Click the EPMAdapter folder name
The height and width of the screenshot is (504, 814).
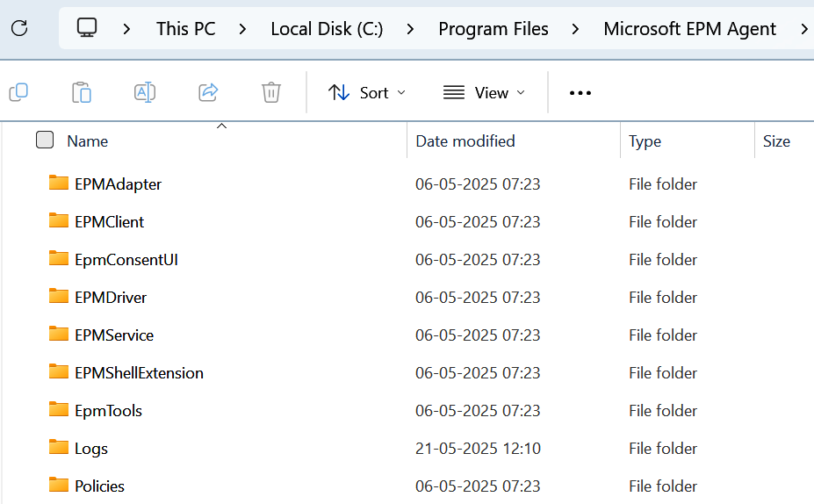click(118, 184)
